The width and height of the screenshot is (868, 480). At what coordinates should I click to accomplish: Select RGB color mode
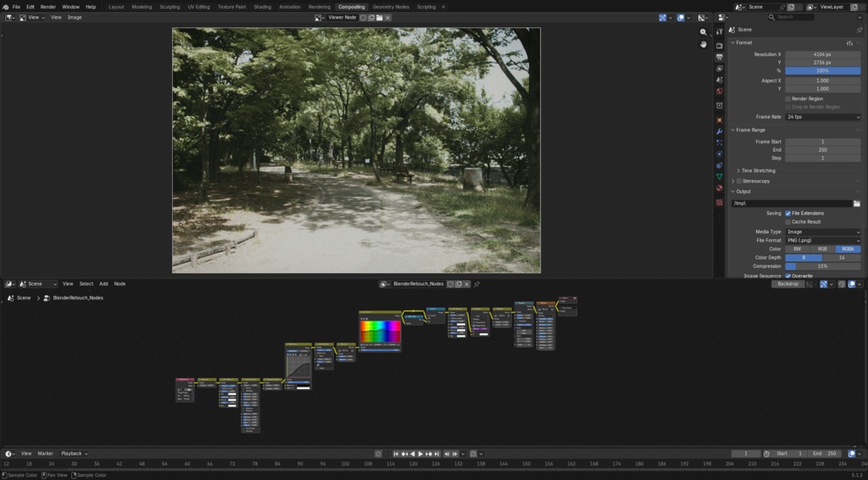click(822, 249)
